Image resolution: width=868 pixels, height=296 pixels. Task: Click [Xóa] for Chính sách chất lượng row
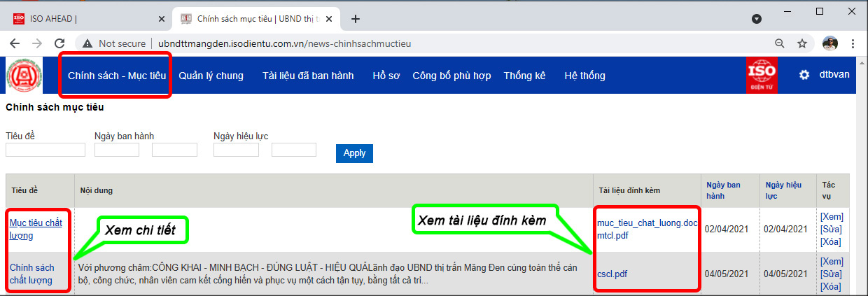click(831, 286)
